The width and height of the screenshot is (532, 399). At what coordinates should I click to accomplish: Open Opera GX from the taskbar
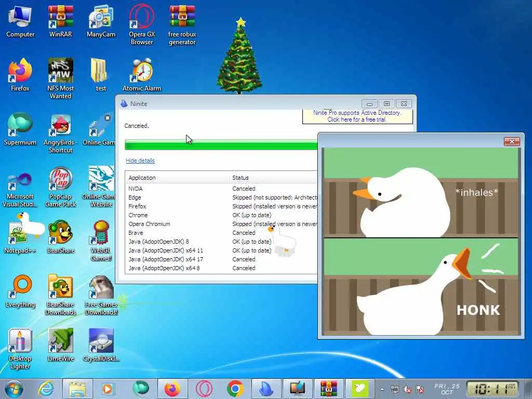click(x=204, y=389)
